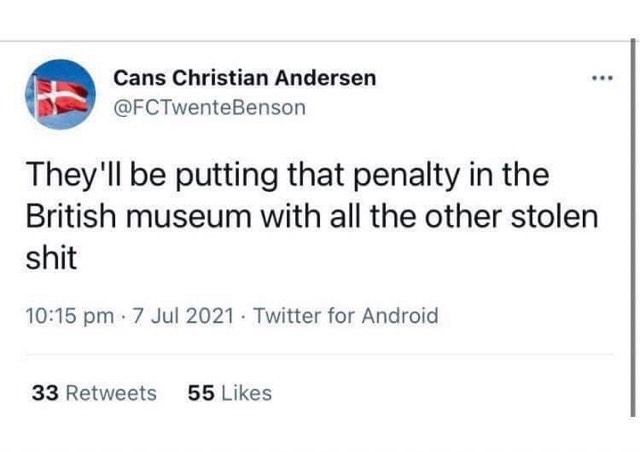The height and width of the screenshot is (452, 640).
Task: Click the number 33 retweet count
Action: 45,393
